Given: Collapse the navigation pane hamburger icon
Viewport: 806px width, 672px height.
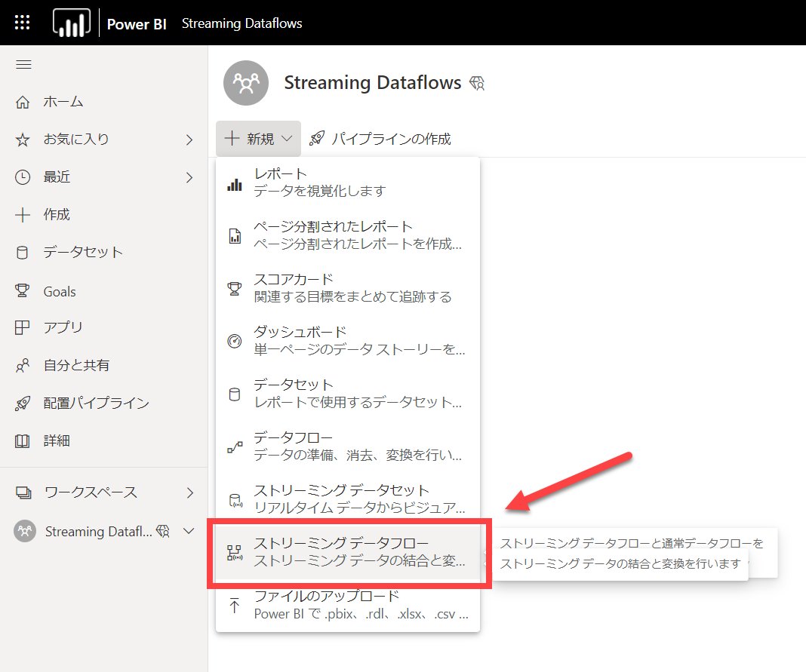Looking at the screenshot, I should click(x=23, y=64).
